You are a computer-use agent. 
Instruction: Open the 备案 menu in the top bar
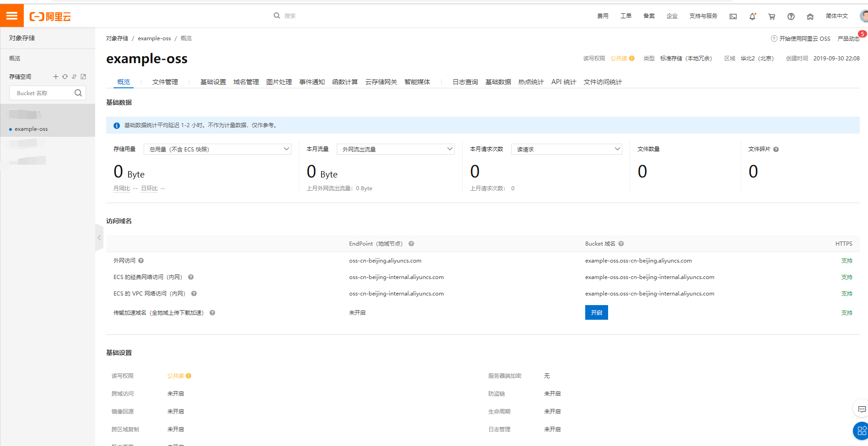(649, 16)
